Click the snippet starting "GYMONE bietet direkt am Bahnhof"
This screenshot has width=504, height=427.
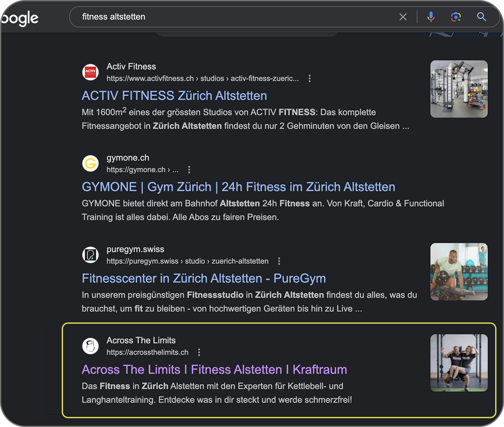pyautogui.click(x=263, y=210)
